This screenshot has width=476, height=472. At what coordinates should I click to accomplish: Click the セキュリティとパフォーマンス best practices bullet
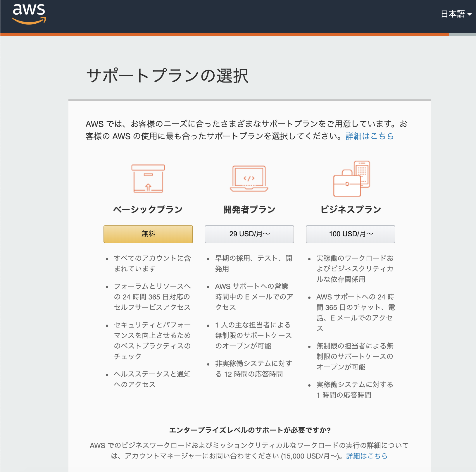152,341
